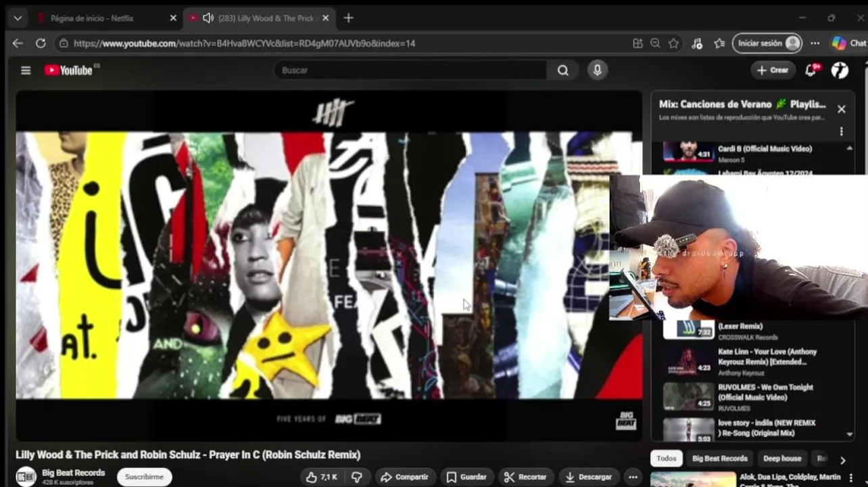Dislike the video

click(x=357, y=477)
